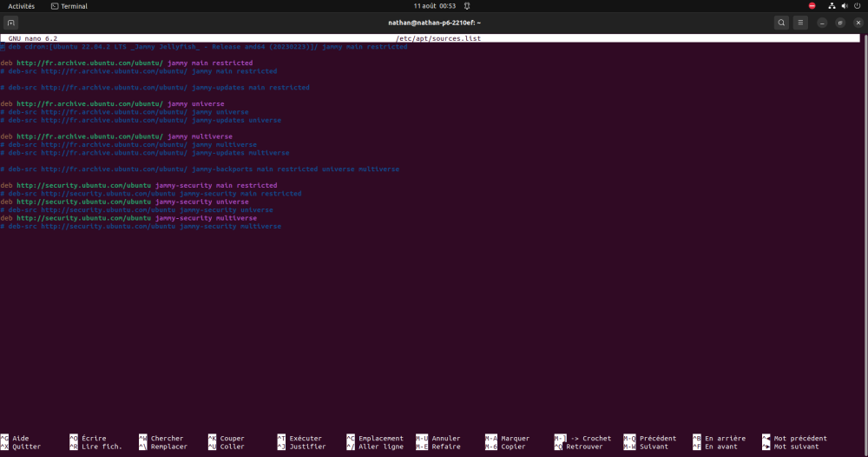Viewport: 868px width, 457px height.
Task: Click the terminal search icon
Action: click(781, 23)
